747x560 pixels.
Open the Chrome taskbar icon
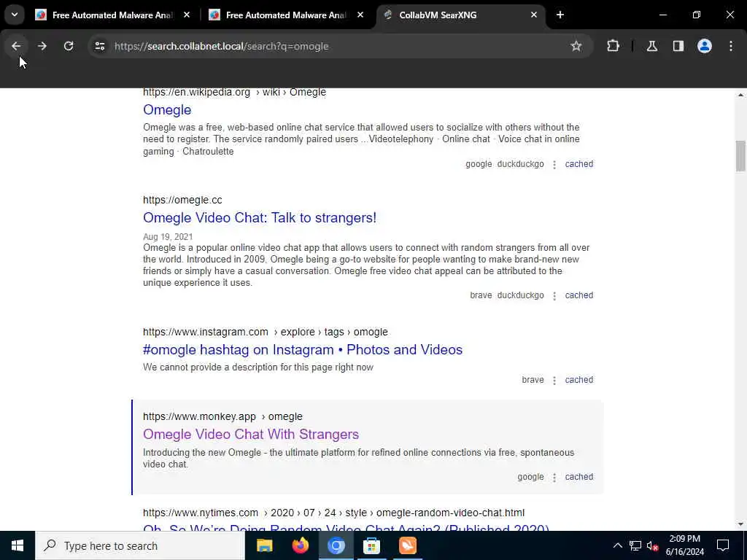[x=336, y=545]
